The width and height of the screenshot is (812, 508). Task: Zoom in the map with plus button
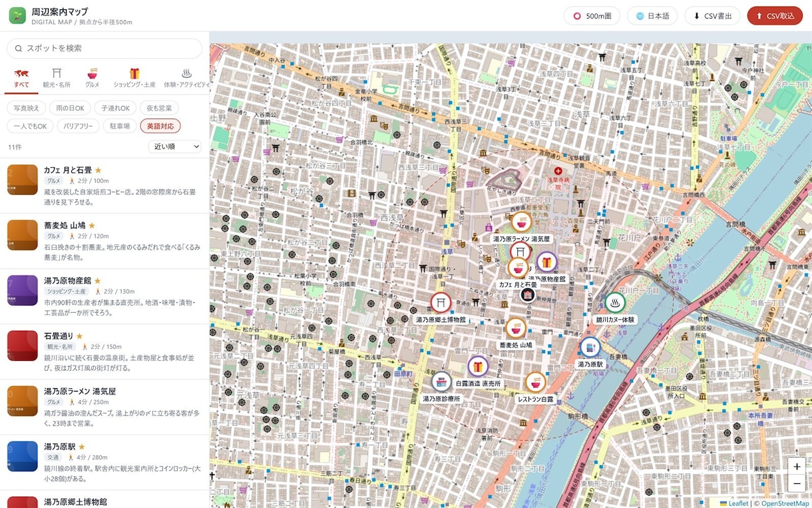[x=797, y=467]
